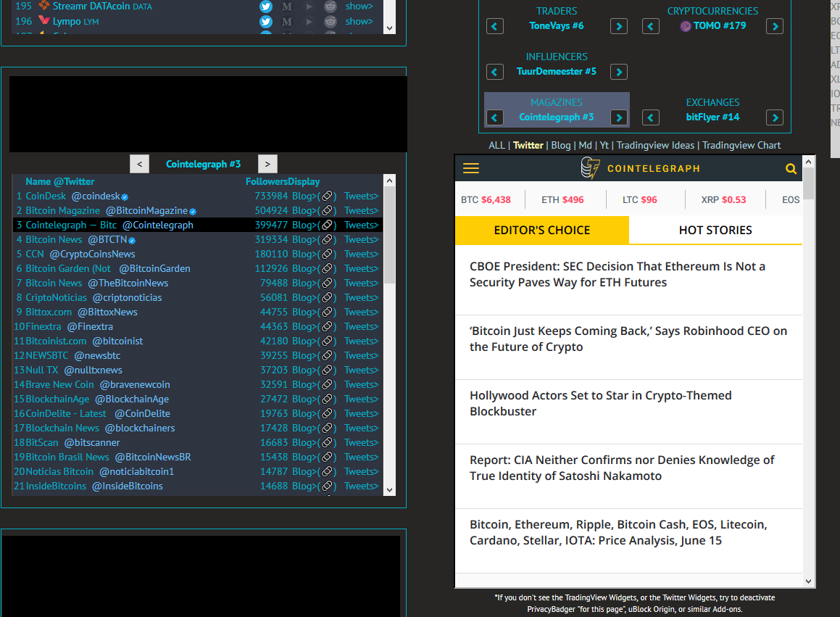Open Blog> link for CriptoNoticias

pos(304,297)
